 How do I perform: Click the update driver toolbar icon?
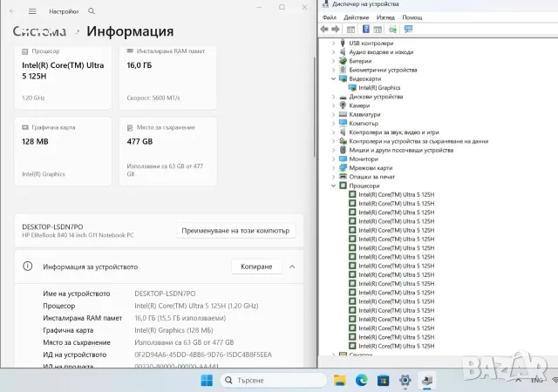point(393,29)
